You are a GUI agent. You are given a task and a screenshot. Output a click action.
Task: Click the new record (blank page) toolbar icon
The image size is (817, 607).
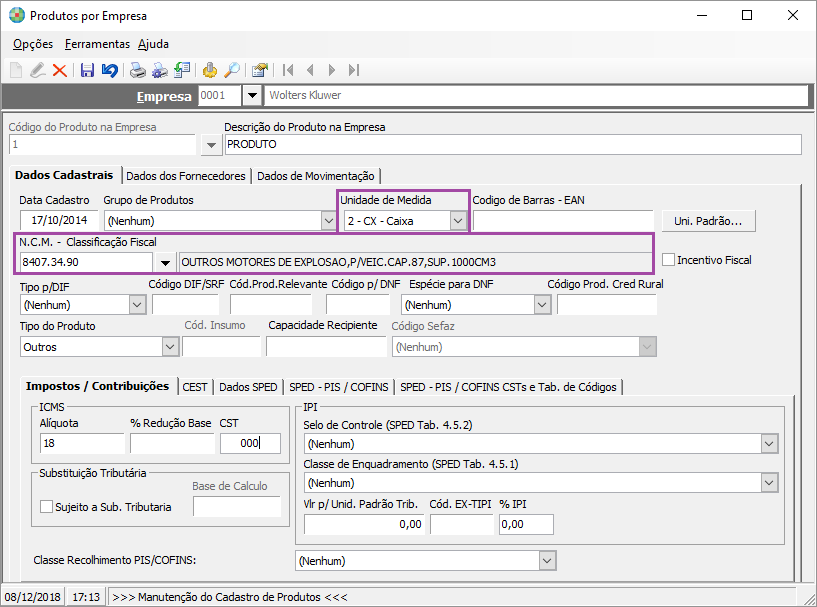(x=16, y=70)
